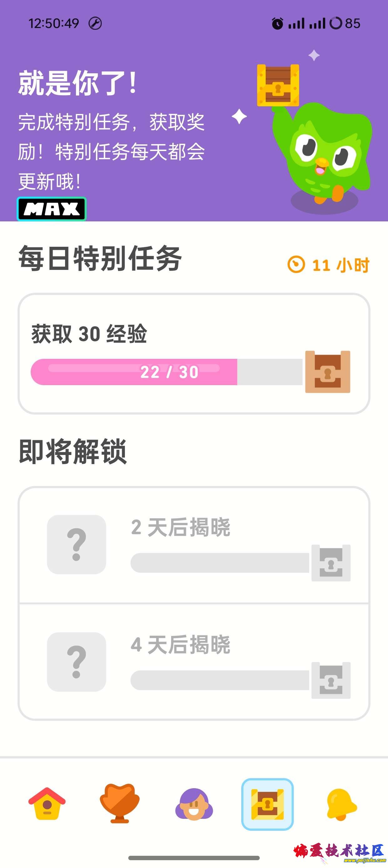Tap the empty progress bar under 2 天后揭晓
The width and height of the screenshot is (388, 868).
(x=220, y=563)
